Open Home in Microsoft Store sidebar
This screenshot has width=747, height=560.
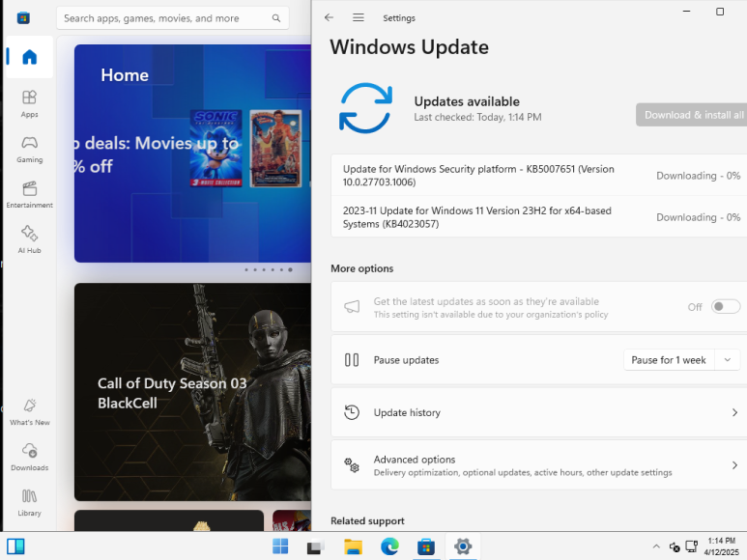pos(29,57)
